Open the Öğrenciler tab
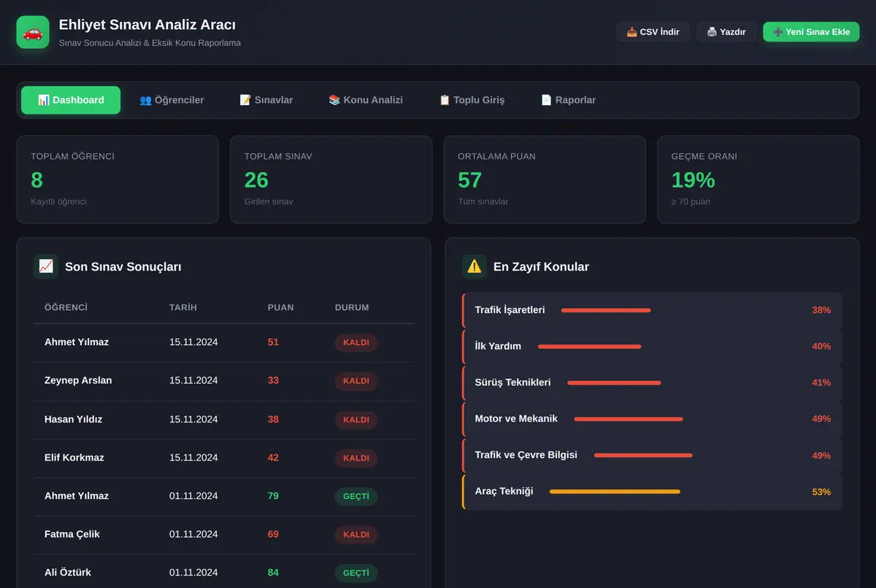Image resolution: width=876 pixels, height=588 pixels. 172,100
